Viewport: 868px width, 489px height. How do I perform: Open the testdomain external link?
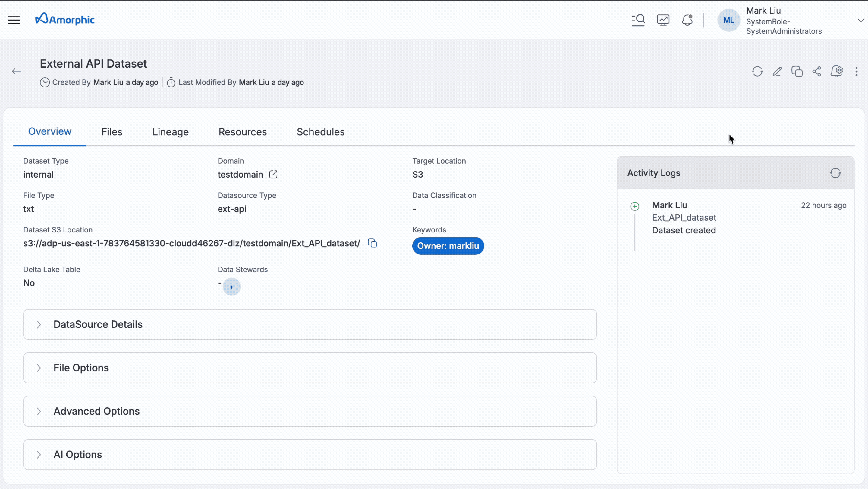tap(273, 174)
